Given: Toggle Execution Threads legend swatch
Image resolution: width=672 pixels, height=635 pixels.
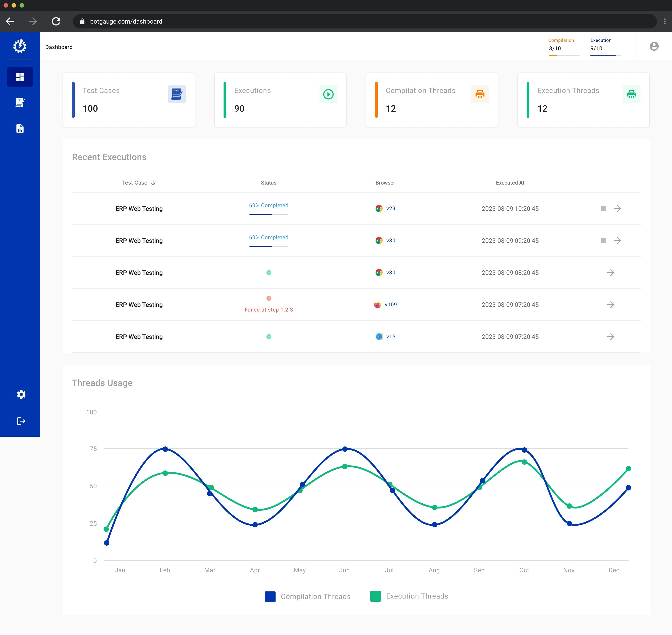Looking at the screenshot, I should (375, 596).
